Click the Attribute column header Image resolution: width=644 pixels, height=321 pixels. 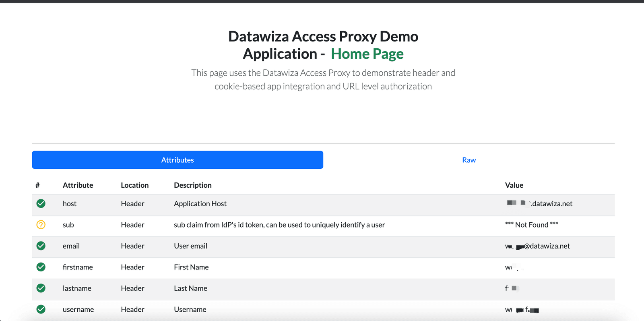[78, 185]
